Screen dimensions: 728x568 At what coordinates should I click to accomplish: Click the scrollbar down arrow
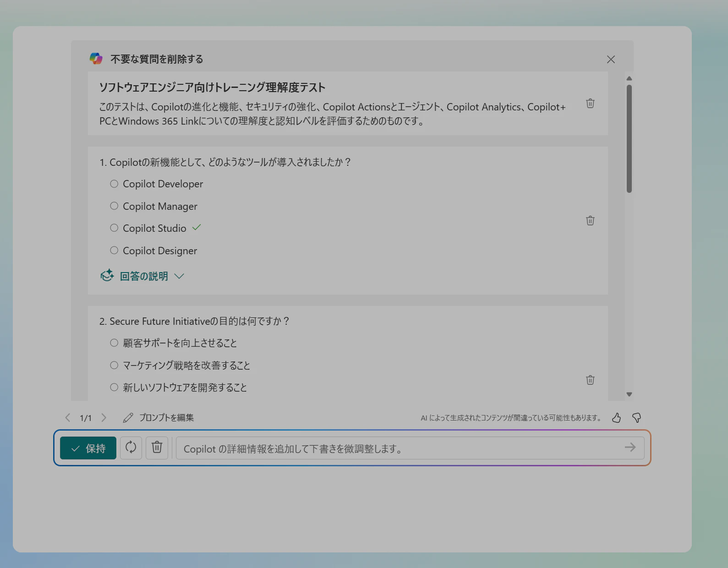629,394
